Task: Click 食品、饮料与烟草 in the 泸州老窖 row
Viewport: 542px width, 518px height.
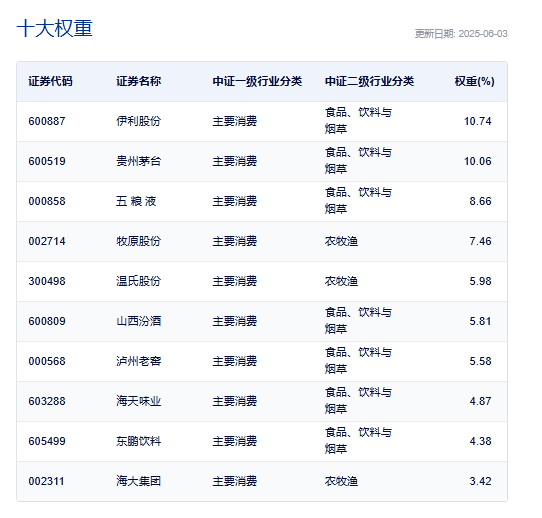Action: 358,361
